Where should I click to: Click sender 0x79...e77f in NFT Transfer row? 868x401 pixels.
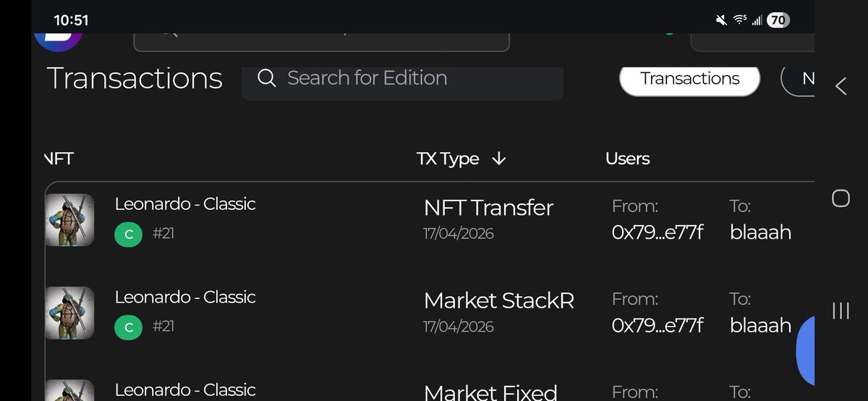pos(658,232)
